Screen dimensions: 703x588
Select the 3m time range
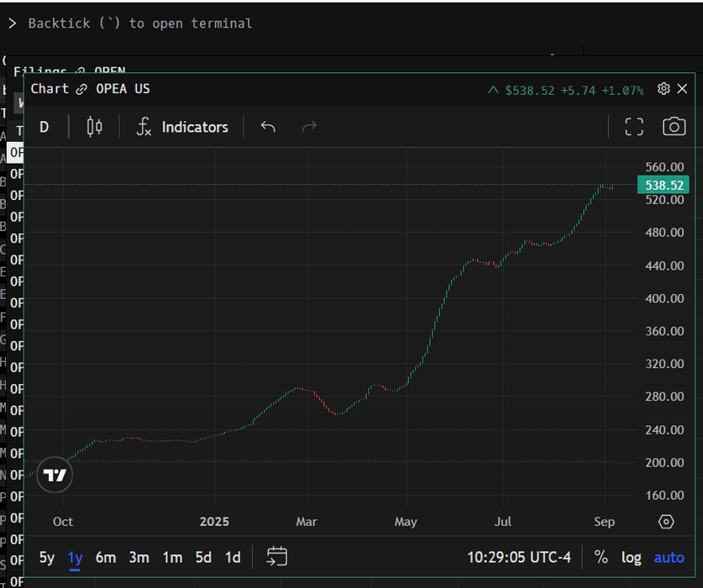139,557
